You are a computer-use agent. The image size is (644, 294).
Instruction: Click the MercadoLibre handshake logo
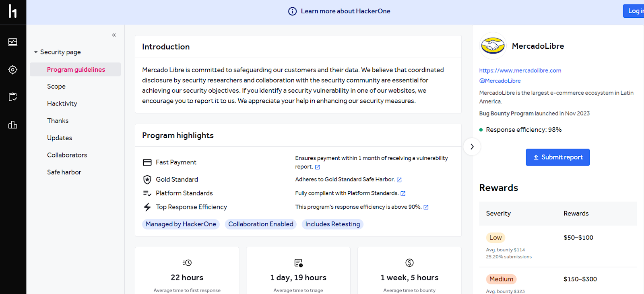[x=493, y=46]
